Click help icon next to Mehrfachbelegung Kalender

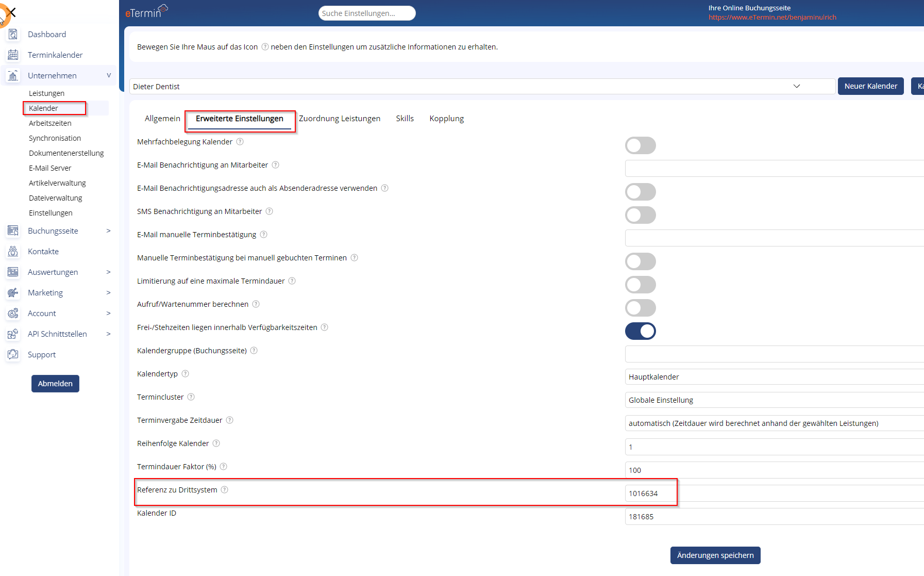(240, 142)
